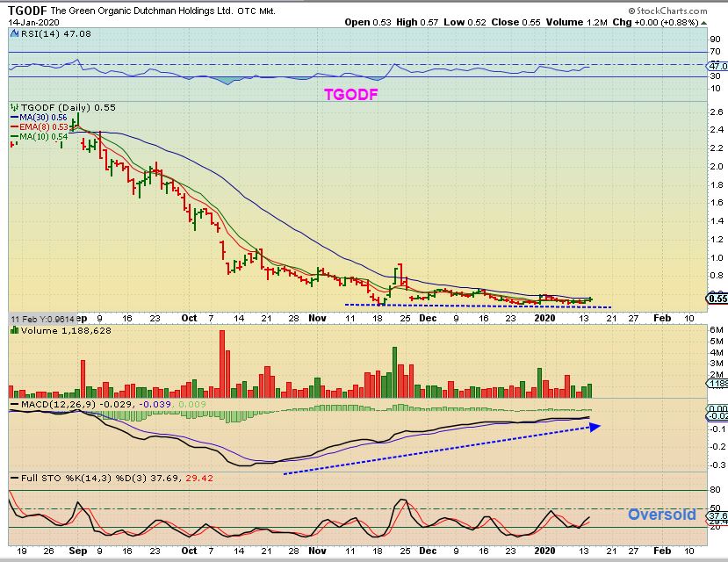
Task: Select The Green Organic Dutchman Holdings Ltd. title
Action: 141,11
